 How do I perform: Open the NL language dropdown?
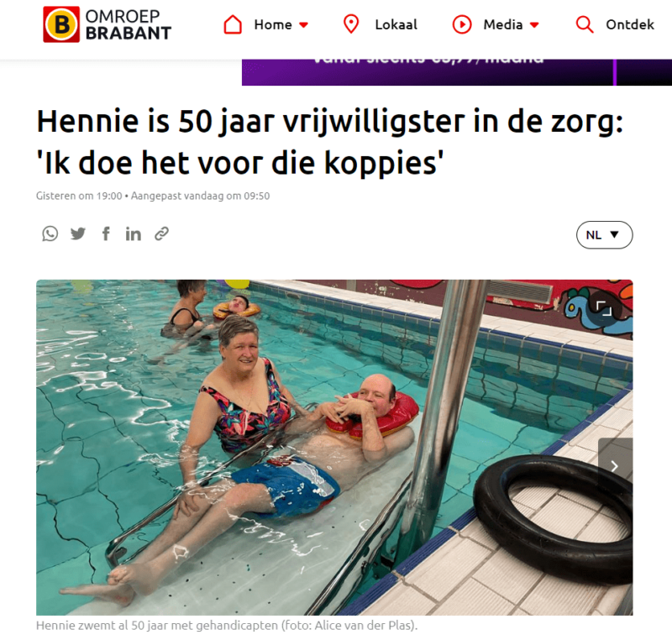coord(604,235)
